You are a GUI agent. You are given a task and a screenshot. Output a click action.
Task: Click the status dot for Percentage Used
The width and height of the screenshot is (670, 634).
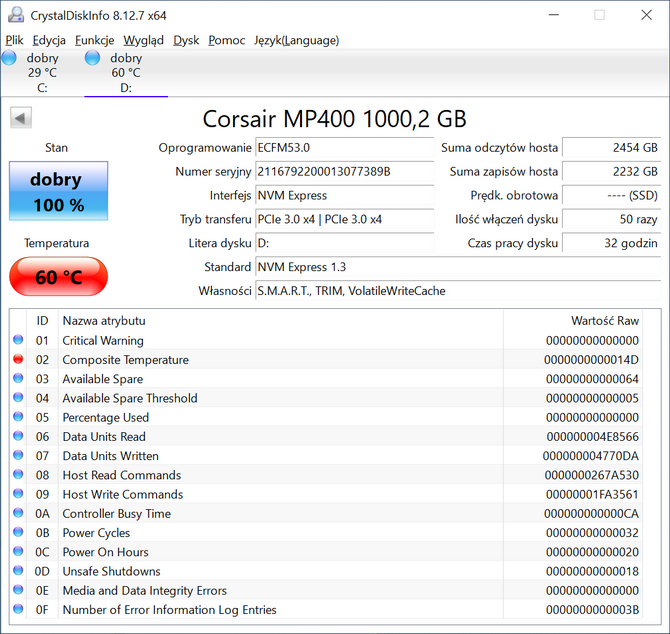click(x=18, y=417)
